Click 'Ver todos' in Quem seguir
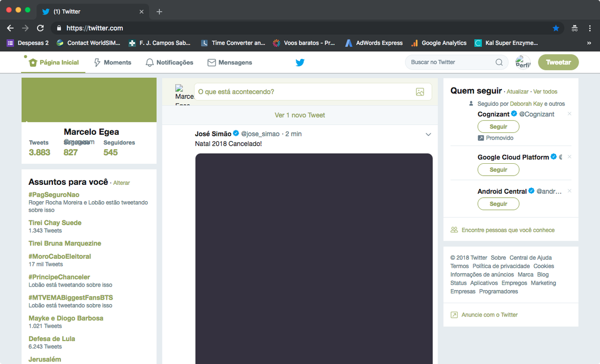 point(545,91)
